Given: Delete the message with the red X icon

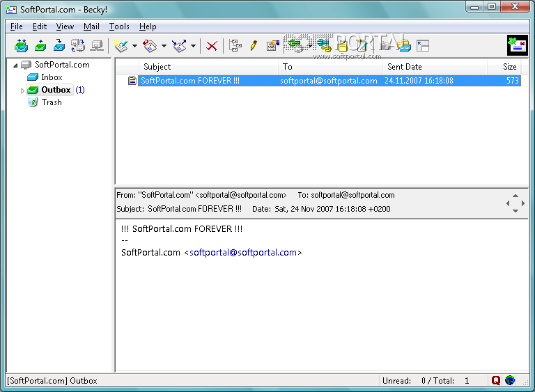Looking at the screenshot, I should coord(212,46).
